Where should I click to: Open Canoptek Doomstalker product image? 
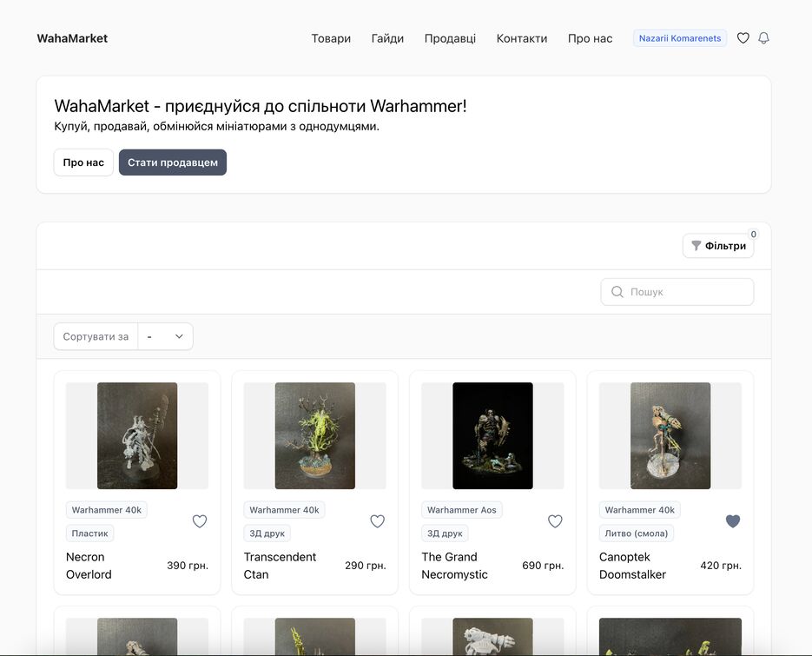click(x=670, y=436)
